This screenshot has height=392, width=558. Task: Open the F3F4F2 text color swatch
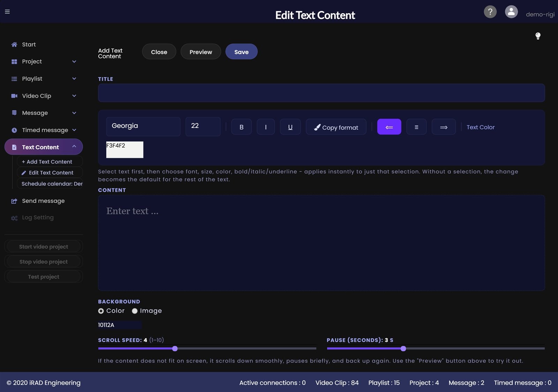[125, 149]
